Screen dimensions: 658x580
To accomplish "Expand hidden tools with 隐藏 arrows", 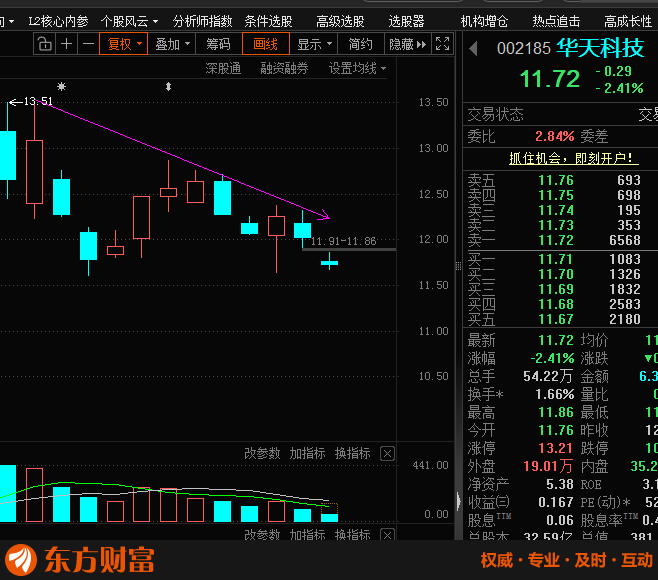I will (x=408, y=44).
